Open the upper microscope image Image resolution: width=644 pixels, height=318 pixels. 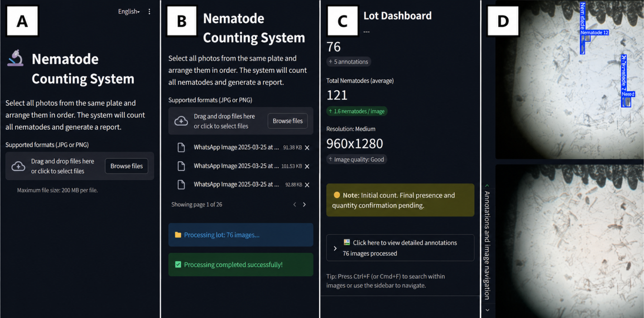[x=570, y=79]
